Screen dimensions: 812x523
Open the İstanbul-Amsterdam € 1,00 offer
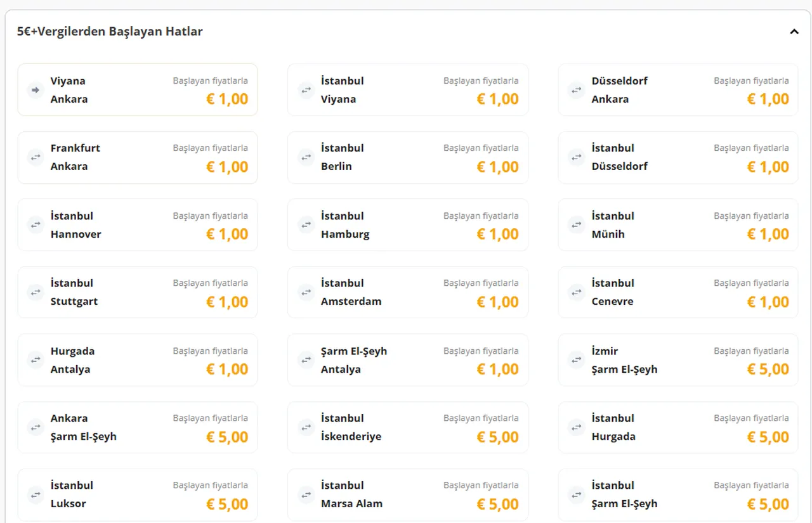click(407, 292)
